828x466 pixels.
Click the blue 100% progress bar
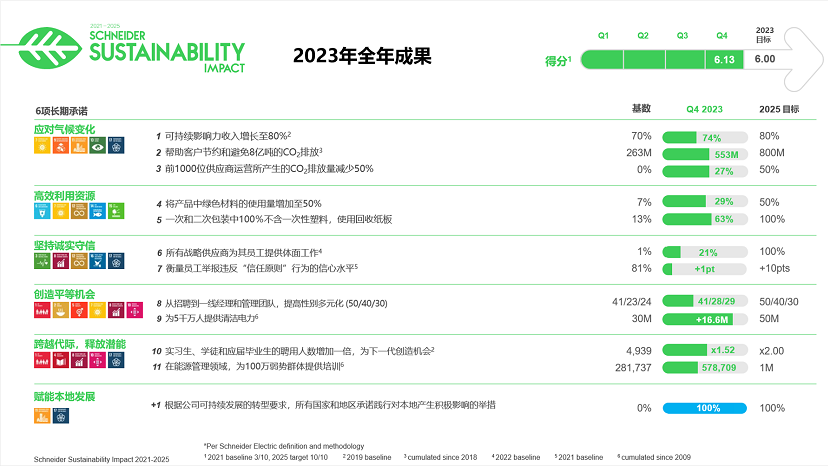tap(705, 408)
